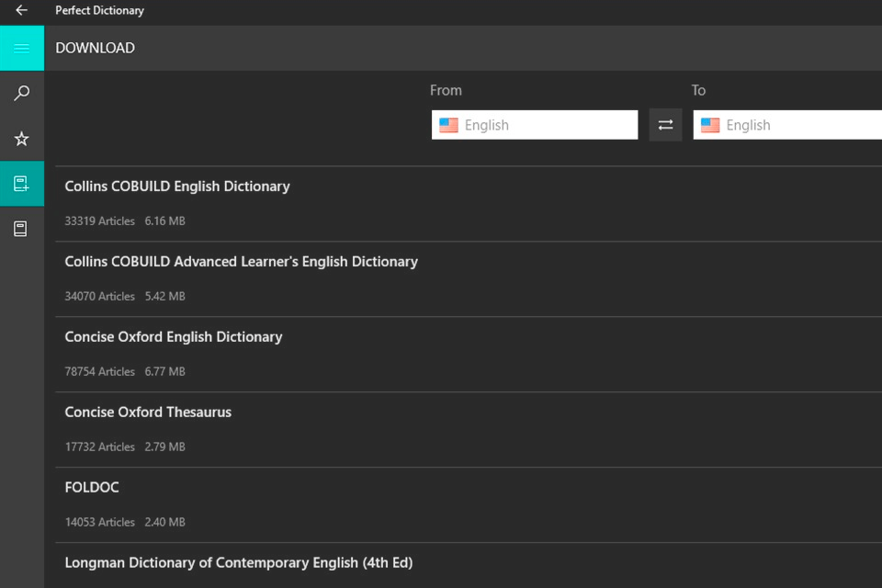This screenshot has height=588, width=882.
Task: Select Concise Oxford Thesaurus entry
Action: click(x=469, y=430)
